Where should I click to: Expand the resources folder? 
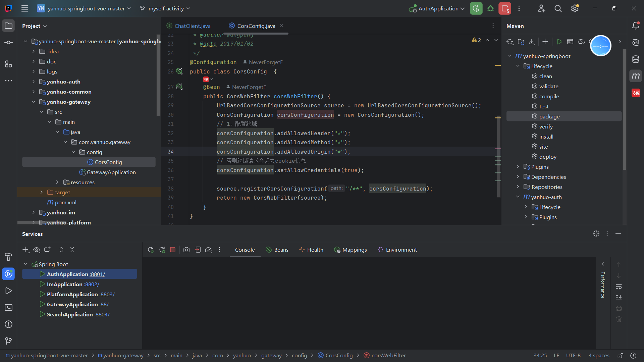pos(57,182)
